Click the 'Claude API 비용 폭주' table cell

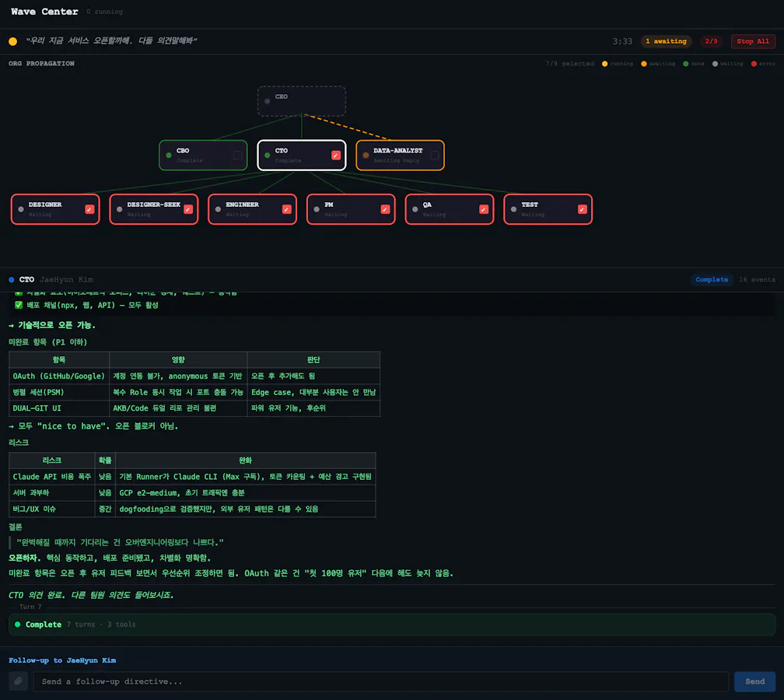(x=52, y=477)
